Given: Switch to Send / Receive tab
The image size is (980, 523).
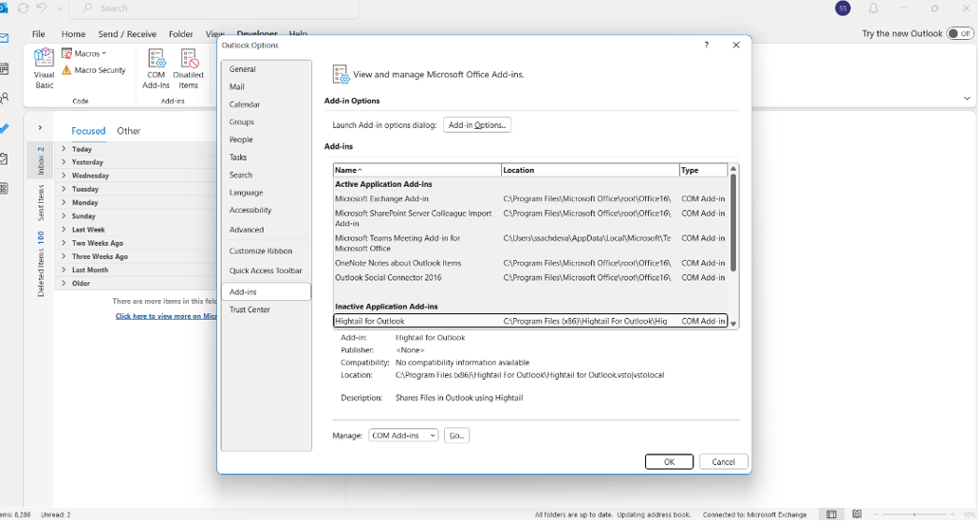Looking at the screenshot, I should (127, 34).
